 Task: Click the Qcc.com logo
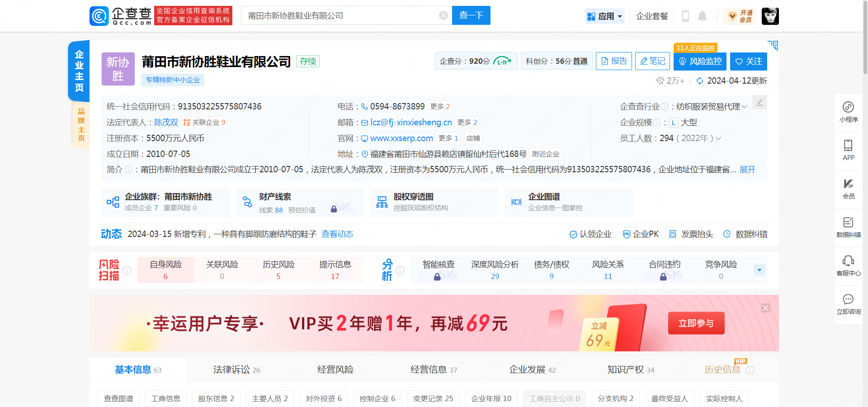[x=120, y=16]
